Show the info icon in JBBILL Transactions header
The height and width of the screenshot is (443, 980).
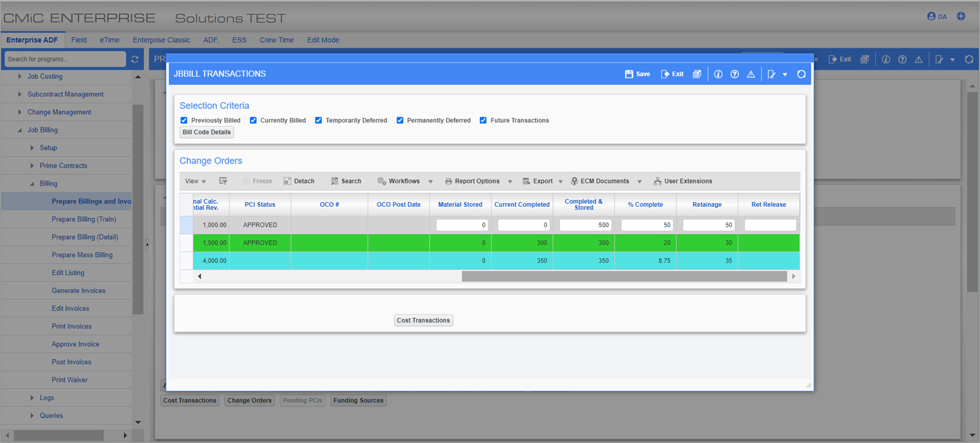[x=718, y=74]
